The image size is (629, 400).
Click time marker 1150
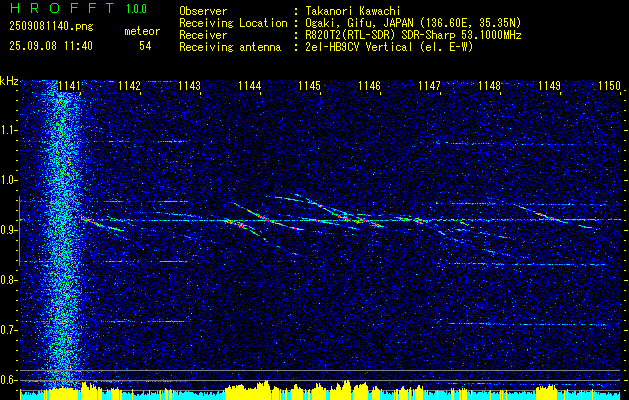(609, 85)
